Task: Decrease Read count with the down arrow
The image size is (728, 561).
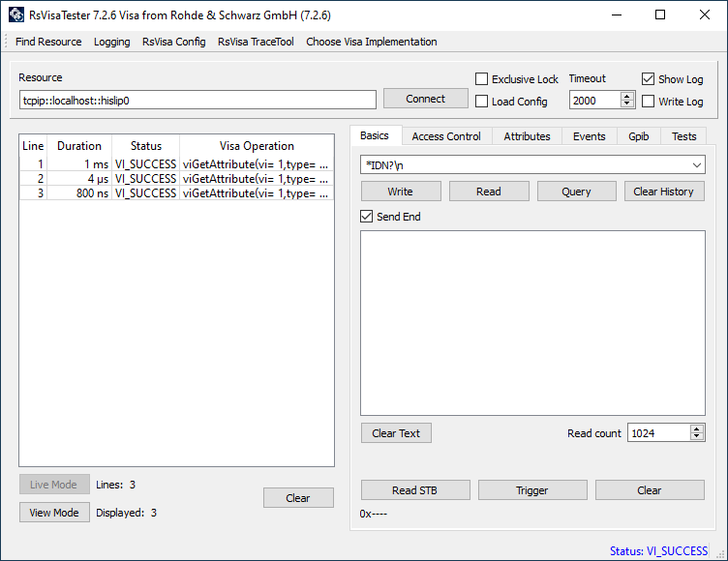Action: pos(696,437)
